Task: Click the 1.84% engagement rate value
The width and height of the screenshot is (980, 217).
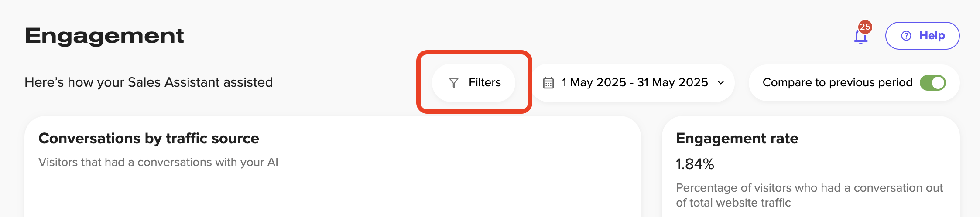Action: click(695, 164)
